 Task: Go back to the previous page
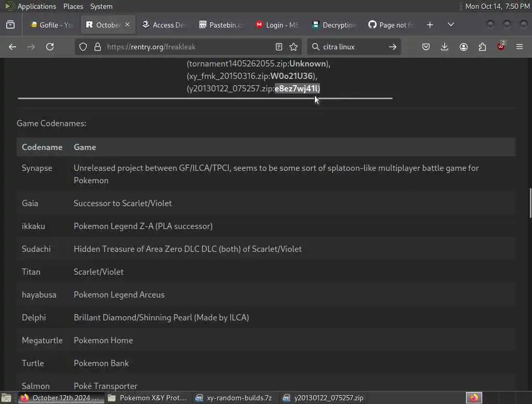point(12,47)
